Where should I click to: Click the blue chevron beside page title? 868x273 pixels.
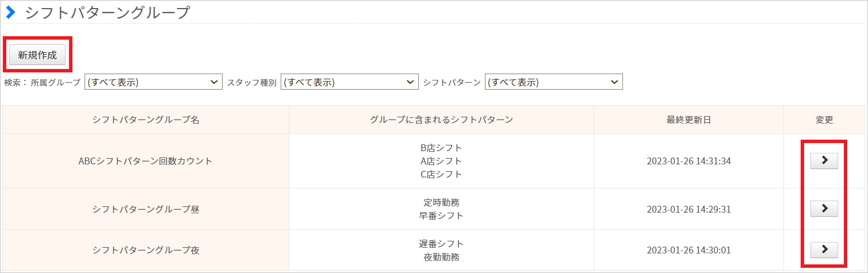coord(10,12)
